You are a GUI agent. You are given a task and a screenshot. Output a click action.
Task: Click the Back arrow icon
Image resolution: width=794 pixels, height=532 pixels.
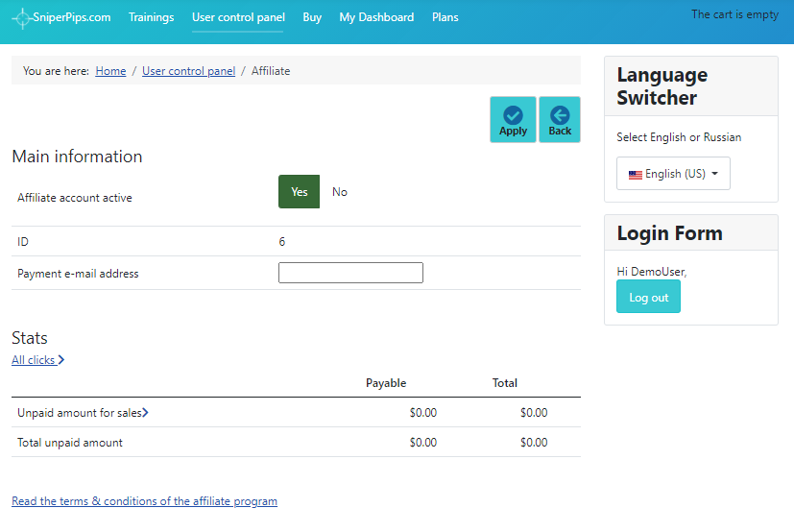560,115
